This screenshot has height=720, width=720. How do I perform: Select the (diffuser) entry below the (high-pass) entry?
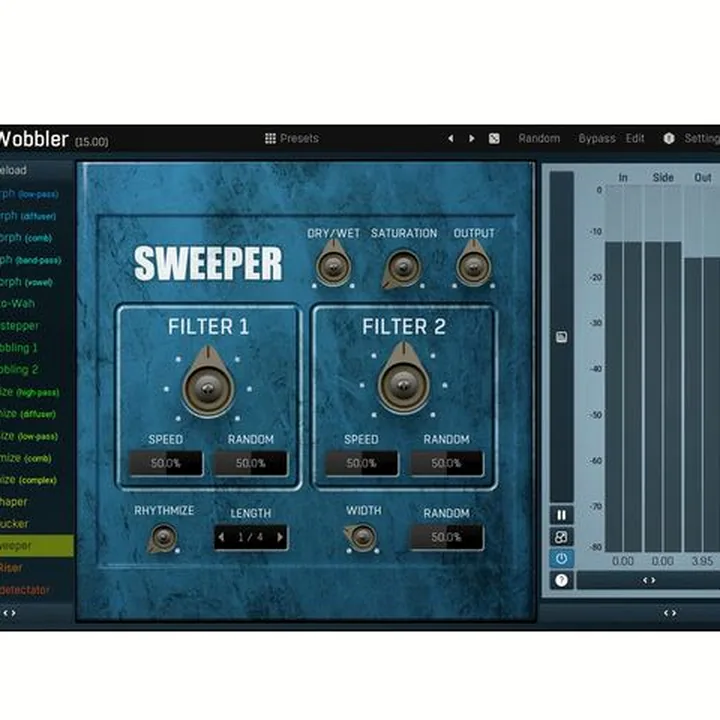point(37,414)
